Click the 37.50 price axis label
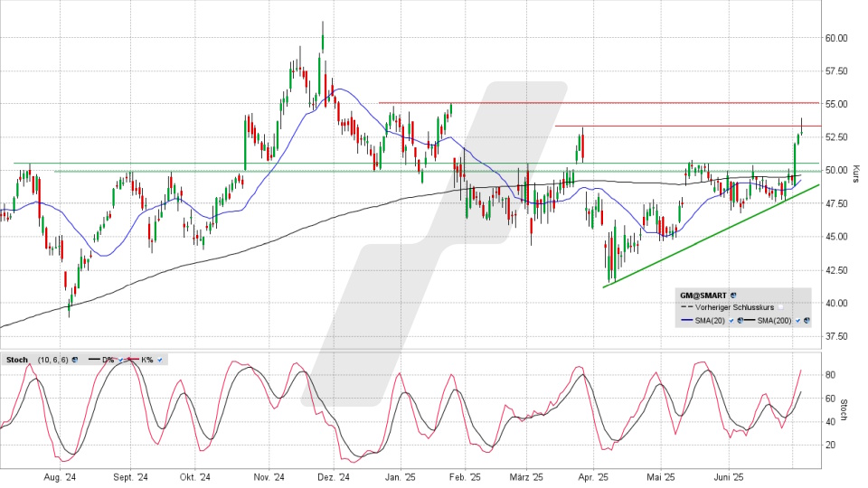The image size is (868, 488). click(835, 336)
